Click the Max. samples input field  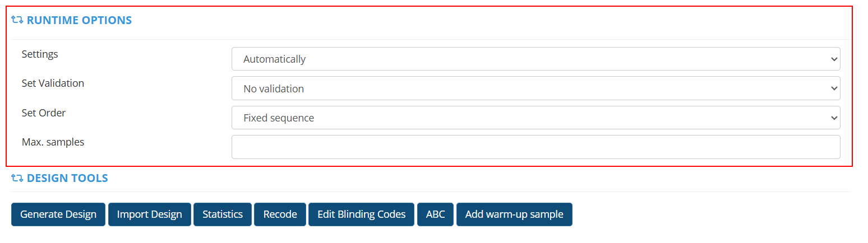pos(535,147)
